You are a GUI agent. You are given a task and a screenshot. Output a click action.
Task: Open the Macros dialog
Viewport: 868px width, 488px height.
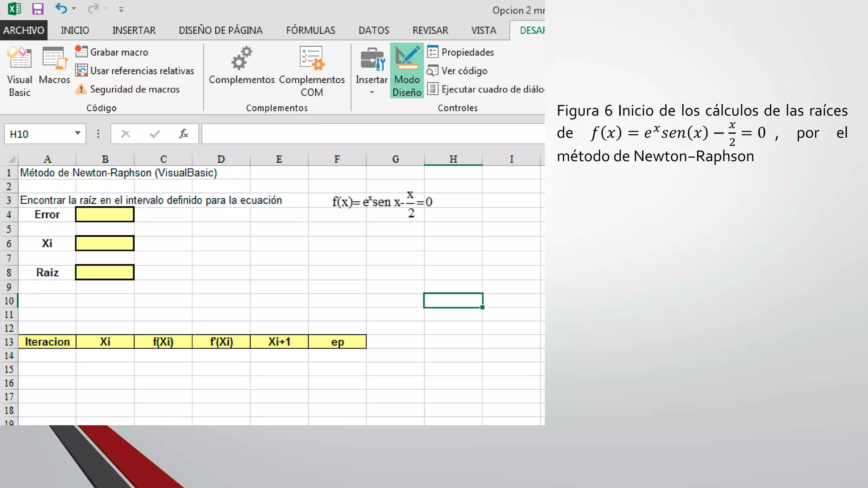point(54,66)
